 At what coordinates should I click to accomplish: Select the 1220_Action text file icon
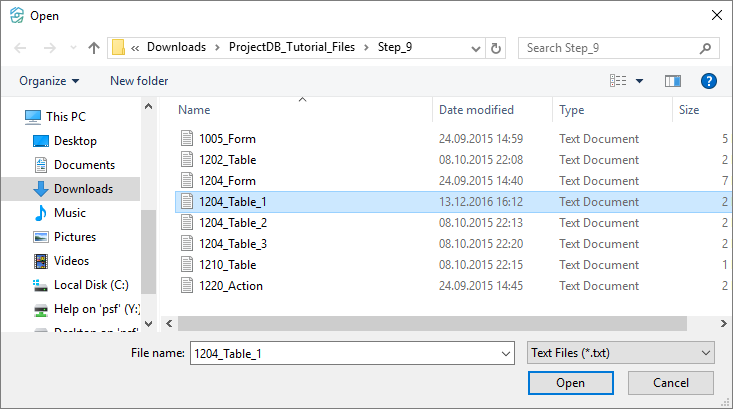[x=185, y=286]
